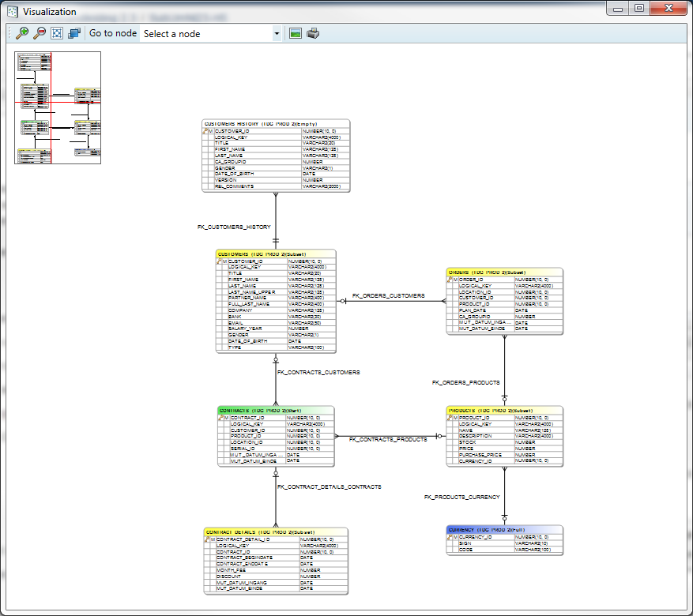Select the ORDERS table header

pyautogui.click(x=504, y=272)
